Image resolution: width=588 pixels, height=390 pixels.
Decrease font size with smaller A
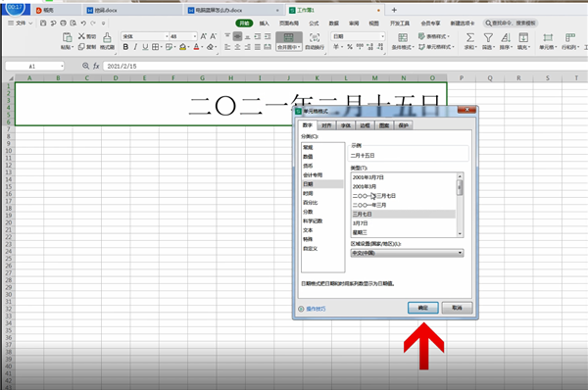point(213,36)
